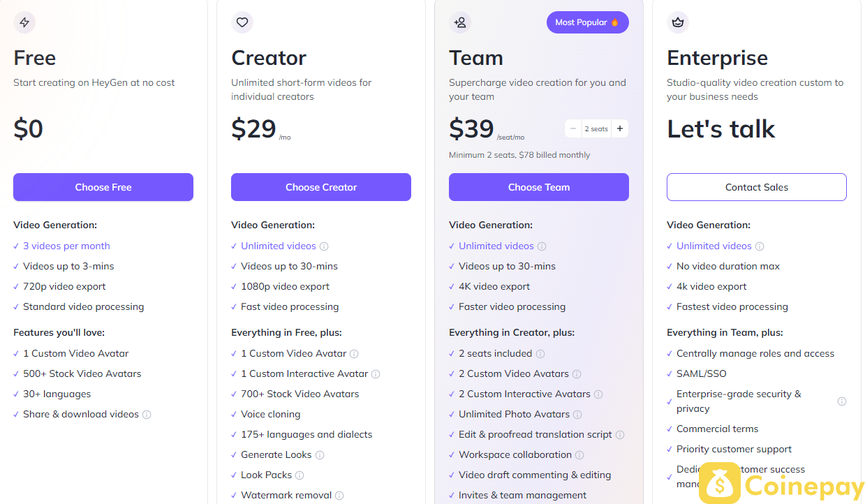Click the crown icon above Enterprise

[x=678, y=22]
